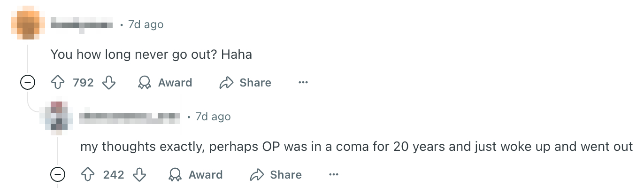The width and height of the screenshot is (644, 188).
Task: Click the award ribbon icon on top comment
Action: pyautogui.click(x=144, y=83)
